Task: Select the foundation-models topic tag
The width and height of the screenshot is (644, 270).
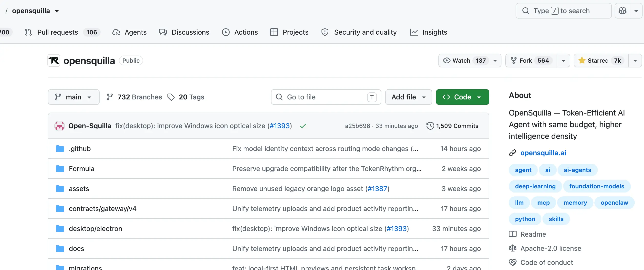Action: coord(596,186)
